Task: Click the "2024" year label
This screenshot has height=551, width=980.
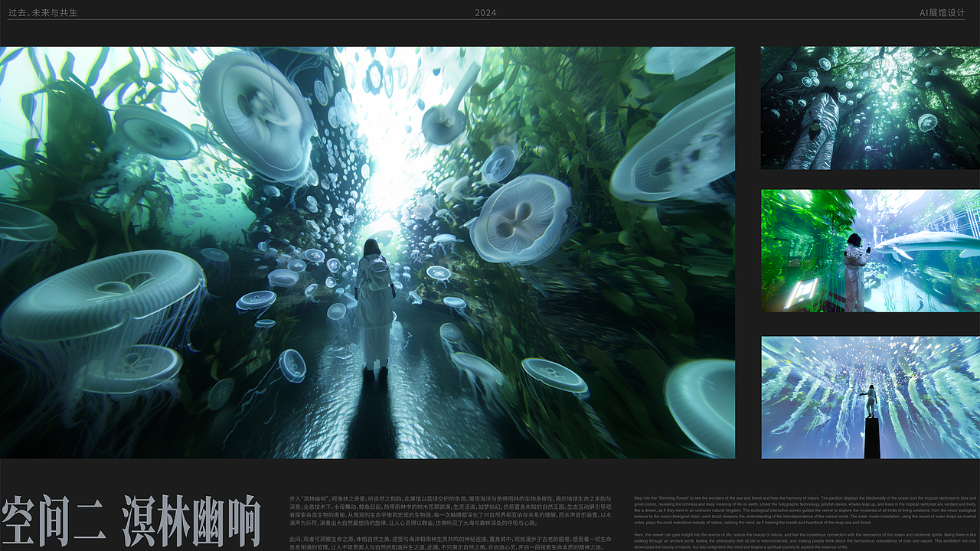Action: [x=485, y=13]
